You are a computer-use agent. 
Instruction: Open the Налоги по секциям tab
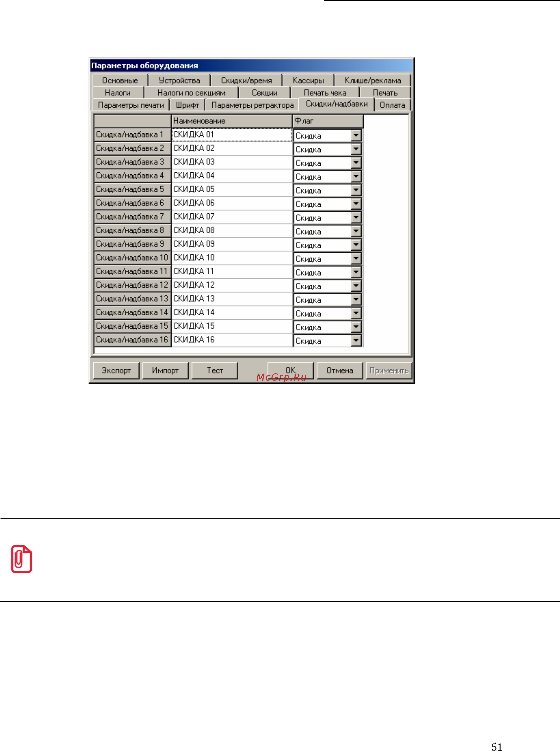coord(191,93)
